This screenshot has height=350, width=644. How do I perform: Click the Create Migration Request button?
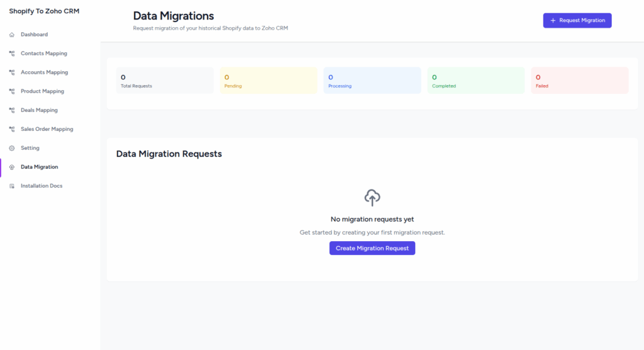coord(372,248)
